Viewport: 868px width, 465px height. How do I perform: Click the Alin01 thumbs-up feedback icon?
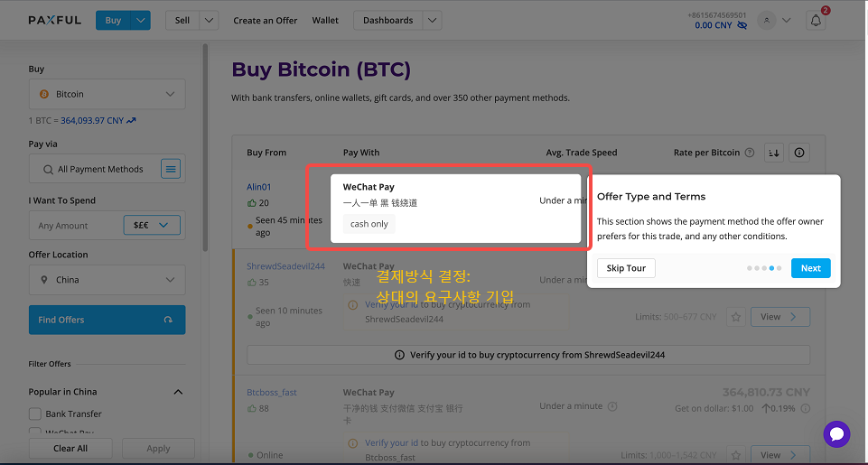tap(251, 203)
